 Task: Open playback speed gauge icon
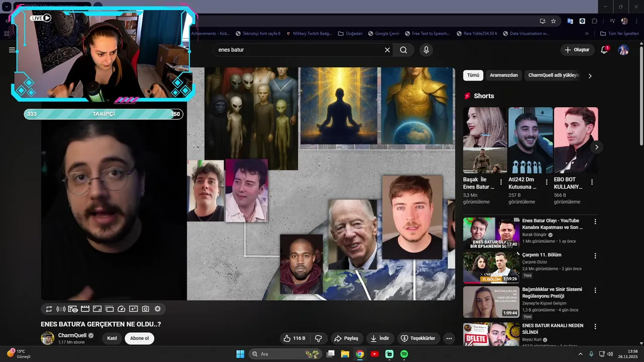coord(121,309)
